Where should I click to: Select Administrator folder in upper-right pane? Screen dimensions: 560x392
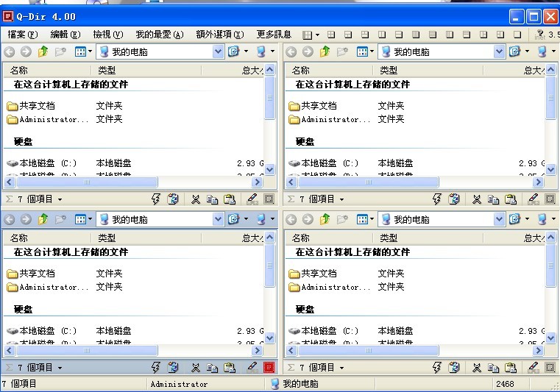[x=330, y=119]
